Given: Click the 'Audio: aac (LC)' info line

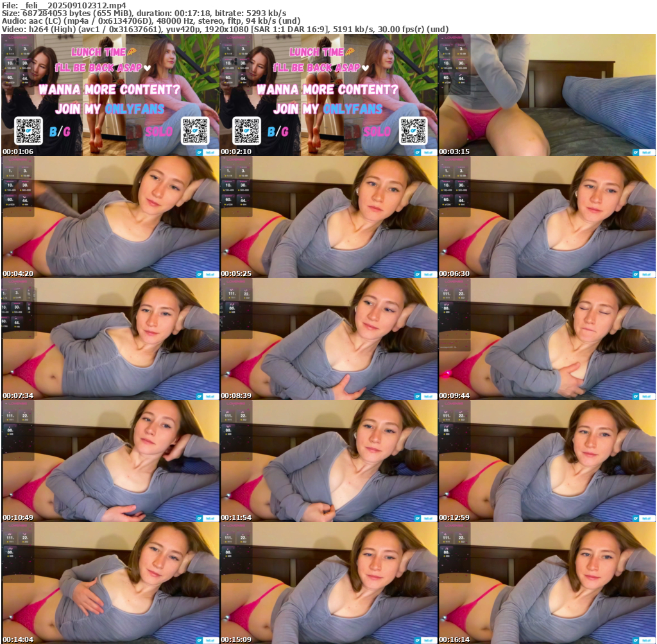Looking at the screenshot, I should pyautogui.click(x=151, y=21).
